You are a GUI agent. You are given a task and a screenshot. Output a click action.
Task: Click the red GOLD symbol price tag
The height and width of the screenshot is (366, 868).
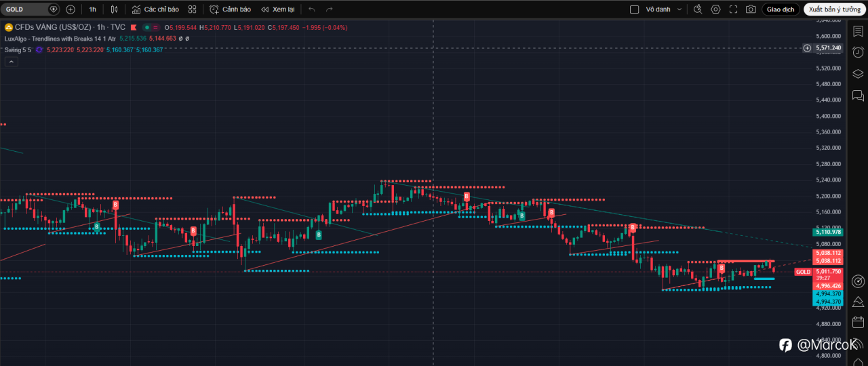point(803,272)
